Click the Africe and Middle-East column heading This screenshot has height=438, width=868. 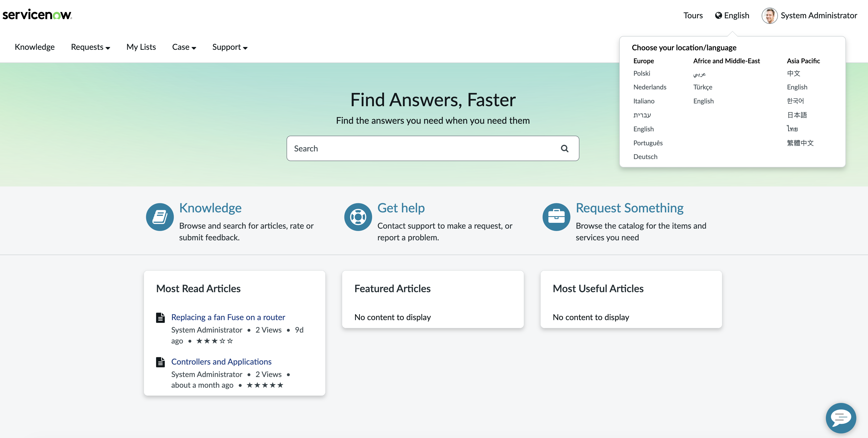pyautogui.click(x=726, y=61)
